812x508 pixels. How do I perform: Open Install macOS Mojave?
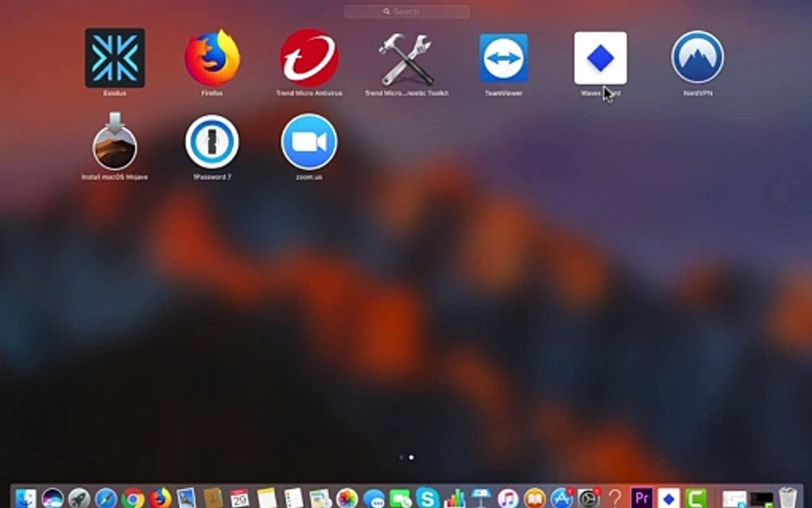(x=114, y=142)
